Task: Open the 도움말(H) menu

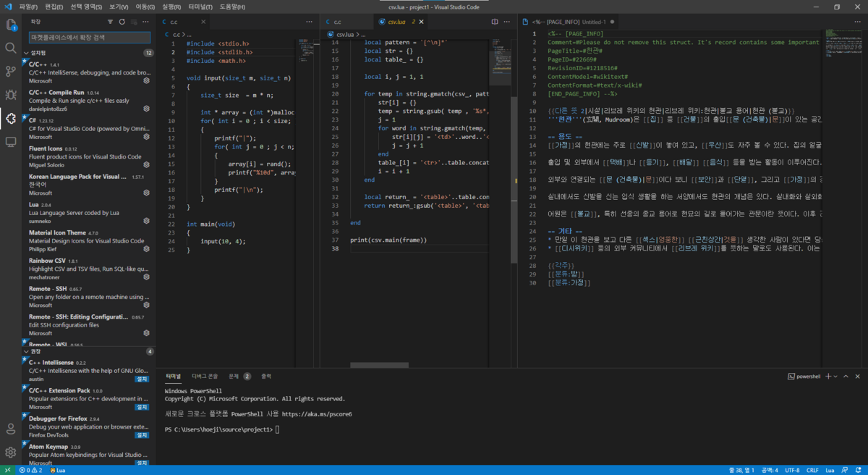Action: (232, 7)
